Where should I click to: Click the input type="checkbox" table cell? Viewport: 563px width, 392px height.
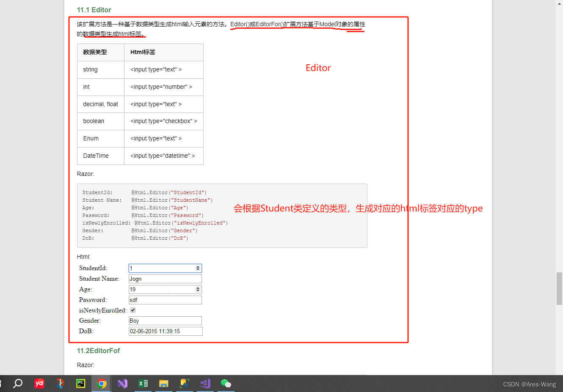[x=164, y=121]
